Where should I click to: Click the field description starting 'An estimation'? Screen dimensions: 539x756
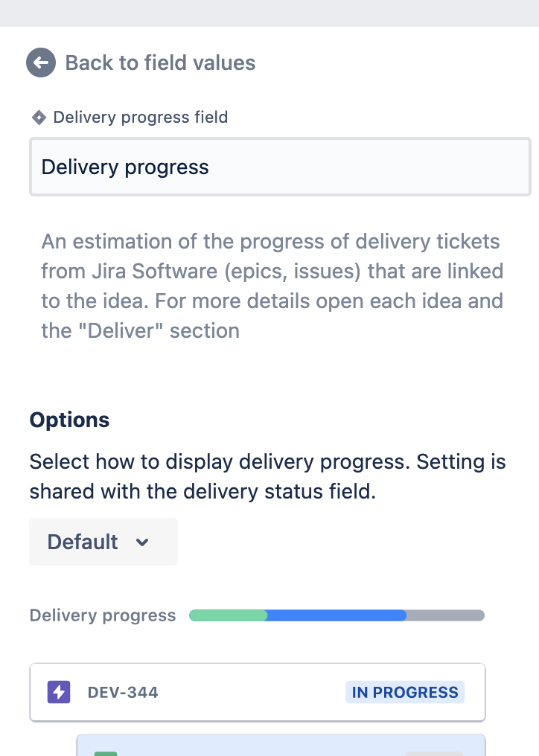[x=272, y=286]
